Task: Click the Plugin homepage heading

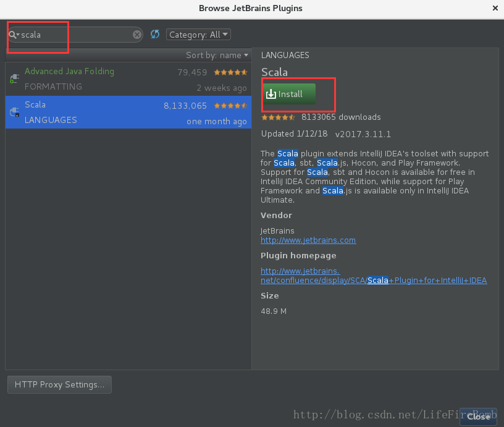Action: (298, 256)
